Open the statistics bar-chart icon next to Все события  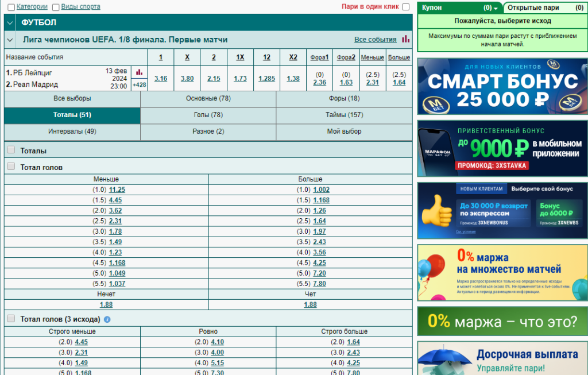pyautogui.click(x=406, y=39)
